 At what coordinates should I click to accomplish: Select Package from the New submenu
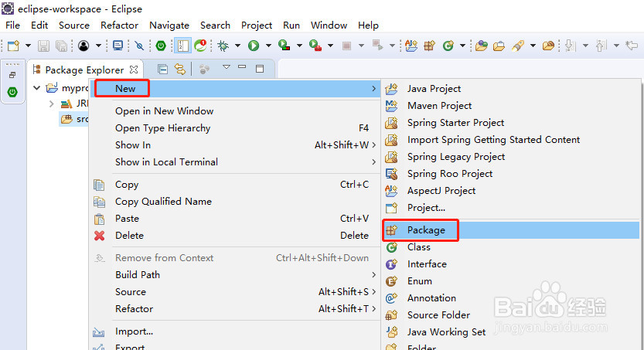[512, 230]
